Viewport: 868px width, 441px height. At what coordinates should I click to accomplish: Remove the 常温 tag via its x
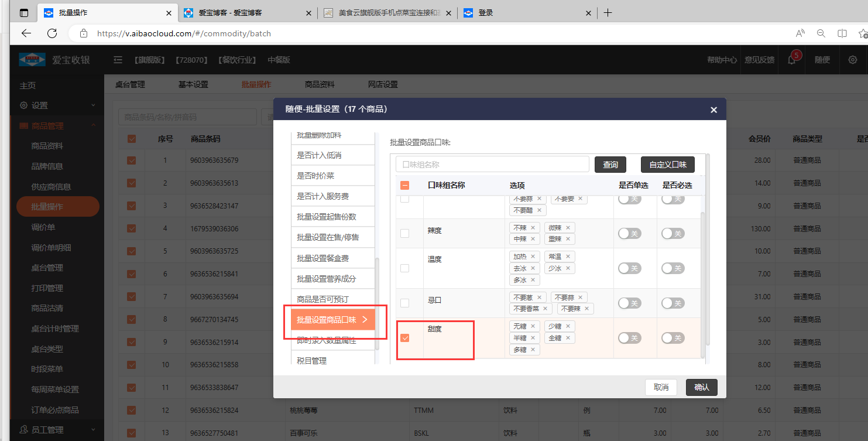[568, 257]
